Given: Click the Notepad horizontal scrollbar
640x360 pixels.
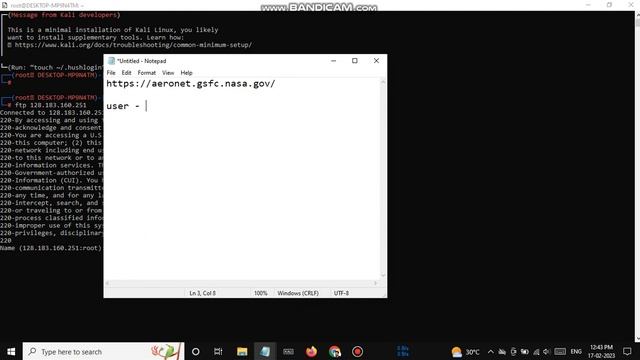Looking at the screenshot, I should coord(242,283).
